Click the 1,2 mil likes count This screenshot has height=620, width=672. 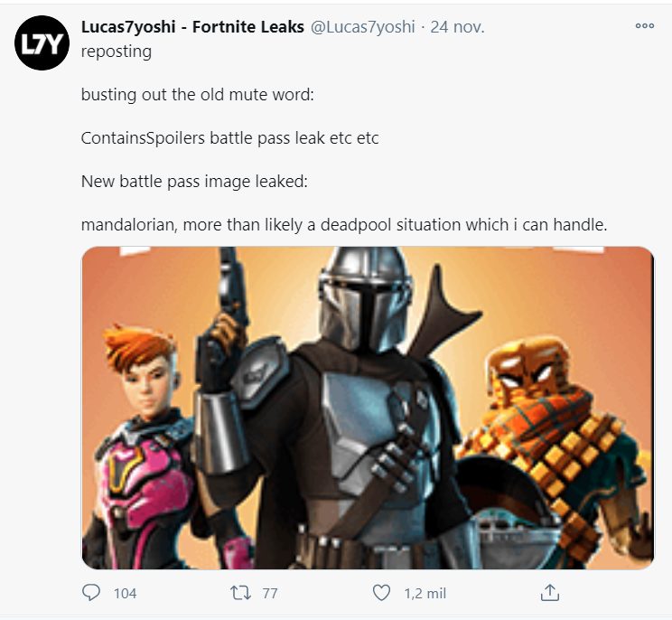(425, 594)
